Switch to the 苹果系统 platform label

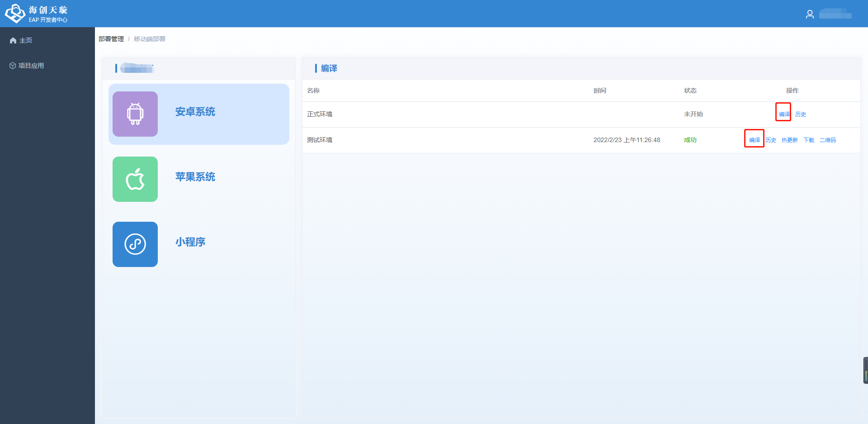195,177
